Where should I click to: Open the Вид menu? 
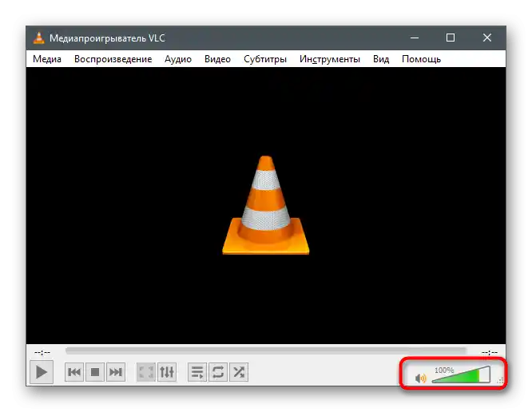[381, 59]
